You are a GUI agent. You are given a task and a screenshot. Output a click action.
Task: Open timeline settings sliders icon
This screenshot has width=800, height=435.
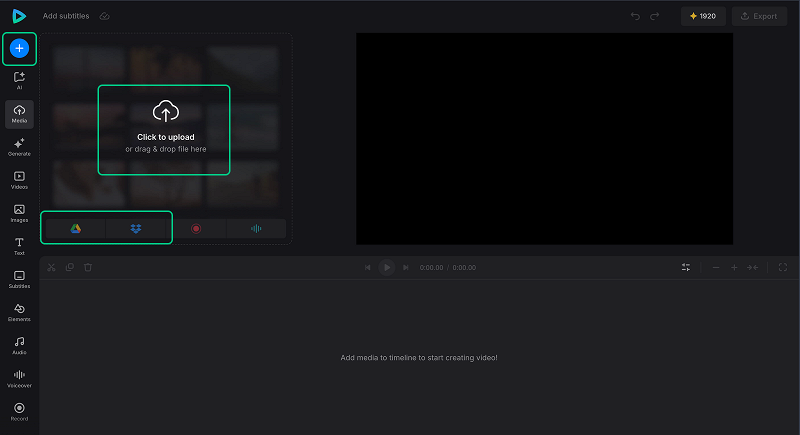coord(686,267)
